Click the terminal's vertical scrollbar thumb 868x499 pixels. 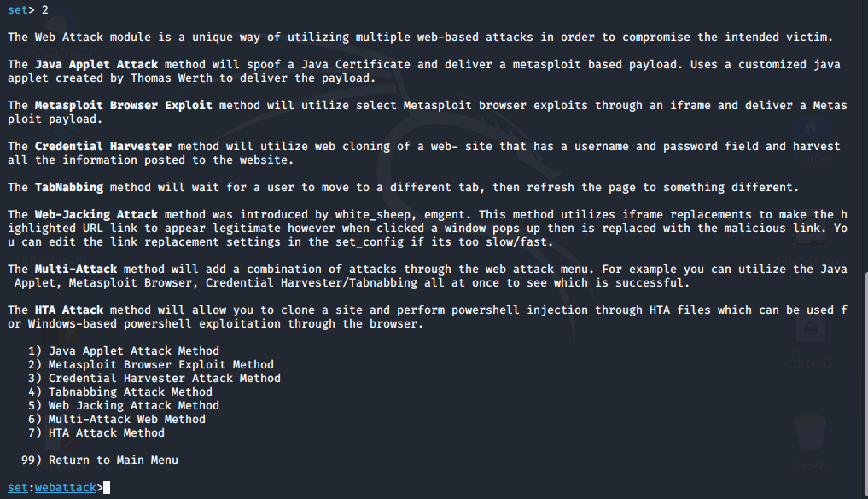864,384
